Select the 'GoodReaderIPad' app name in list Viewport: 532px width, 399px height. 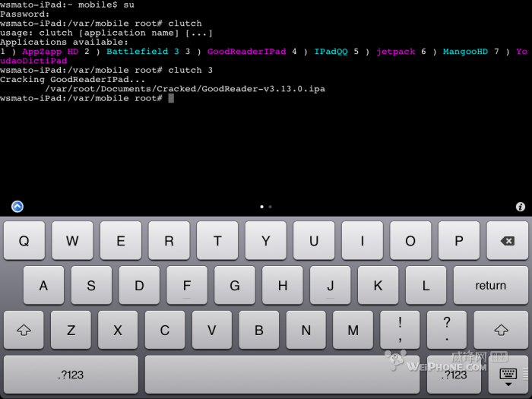(247, 52)
